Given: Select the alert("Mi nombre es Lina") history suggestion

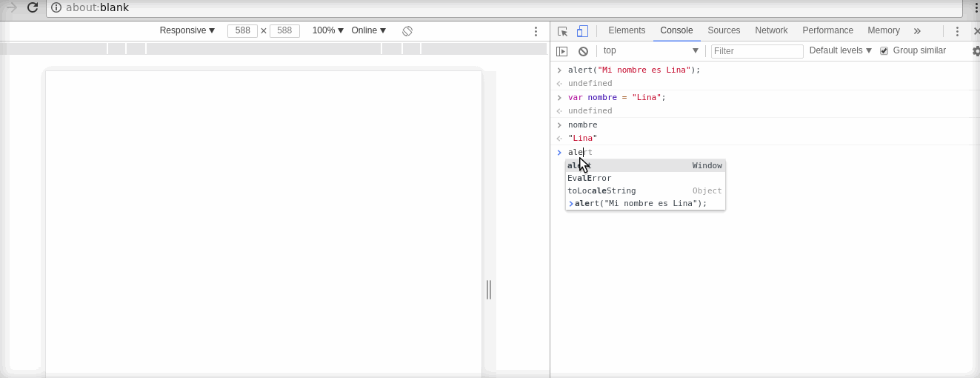Looking at the screenshot, I should [645, 203].
